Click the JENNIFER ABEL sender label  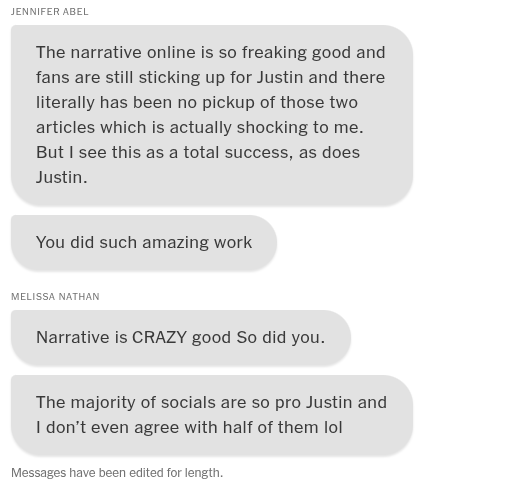tap(50, 12)
